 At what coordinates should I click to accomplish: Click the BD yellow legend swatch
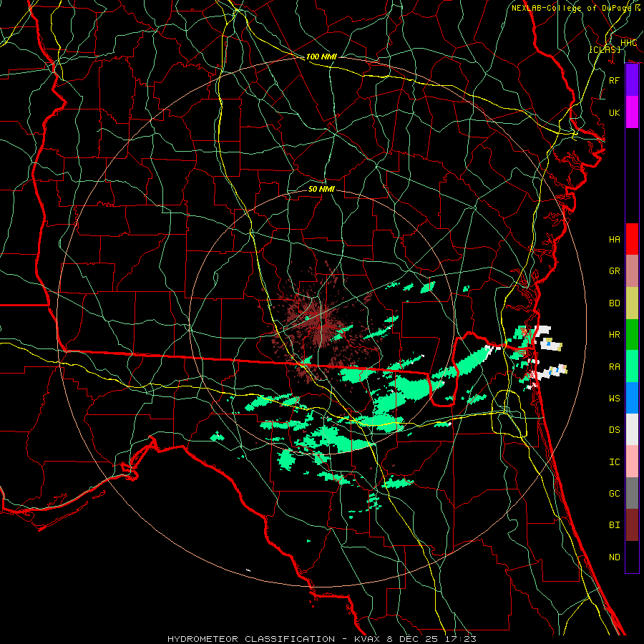coord(632,303)
